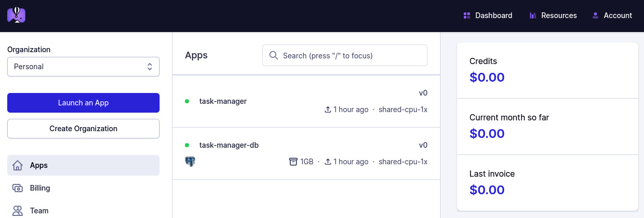Click task-manager-db's "1 hour ago" text
Viewport: 644px width, 218px height.
click(351, 162)
